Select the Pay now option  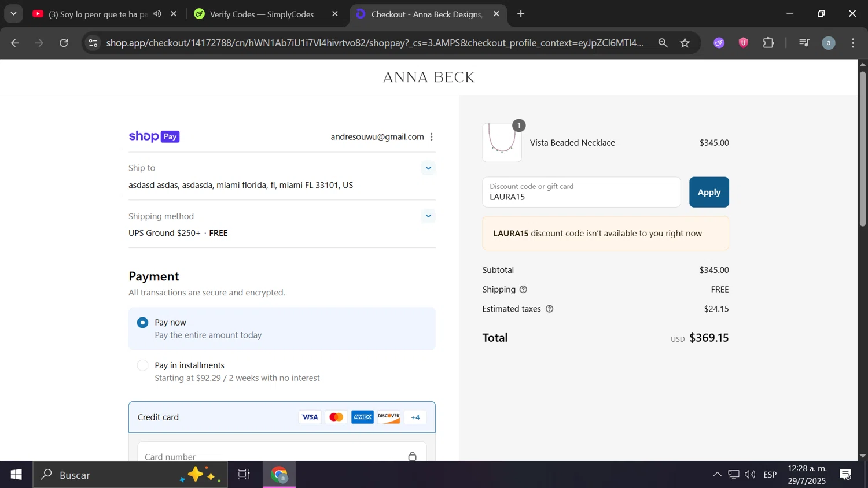click(282, 328)
